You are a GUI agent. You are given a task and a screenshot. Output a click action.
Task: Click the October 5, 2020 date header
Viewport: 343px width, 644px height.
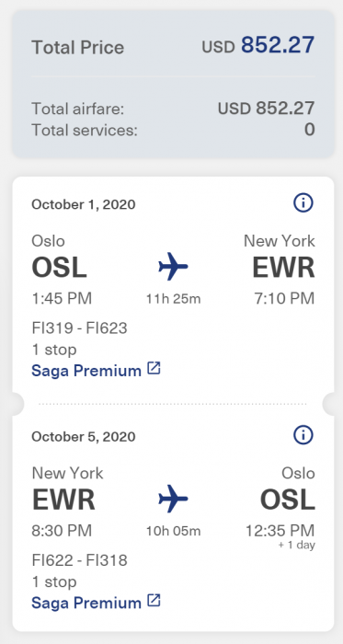pyautogui.click(x=84, y=436)
